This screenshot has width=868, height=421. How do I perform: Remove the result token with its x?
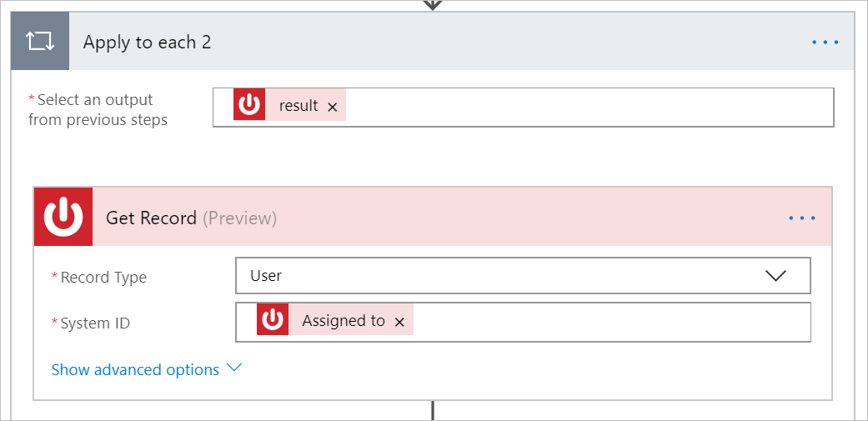pos(333,107)
